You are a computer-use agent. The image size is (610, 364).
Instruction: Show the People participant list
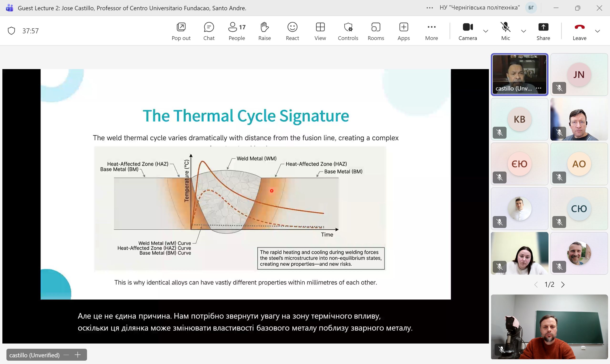click(x=236, y=31)
